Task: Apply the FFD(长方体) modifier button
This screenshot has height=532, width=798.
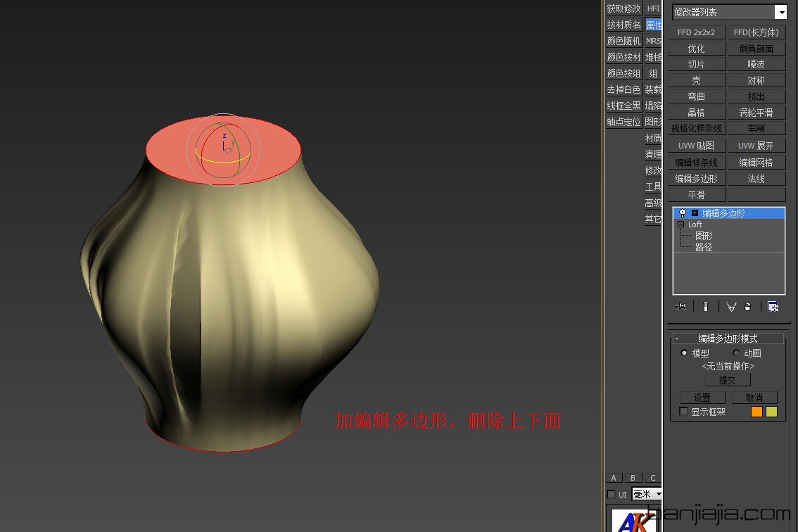Action: pos(756,32)
